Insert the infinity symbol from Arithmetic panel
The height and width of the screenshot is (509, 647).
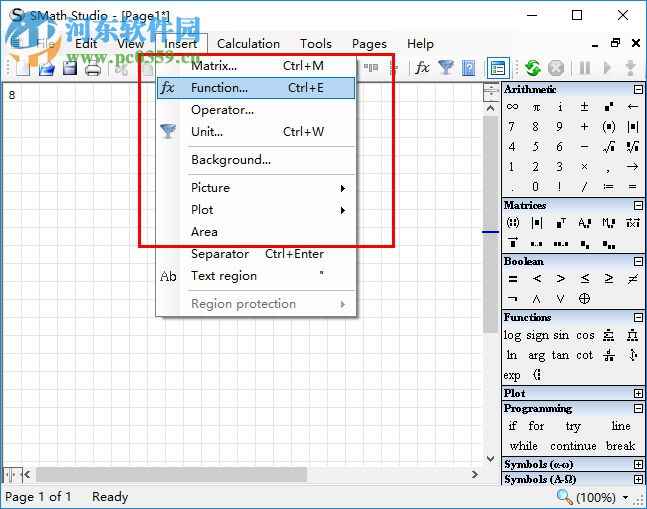[512, 107]
